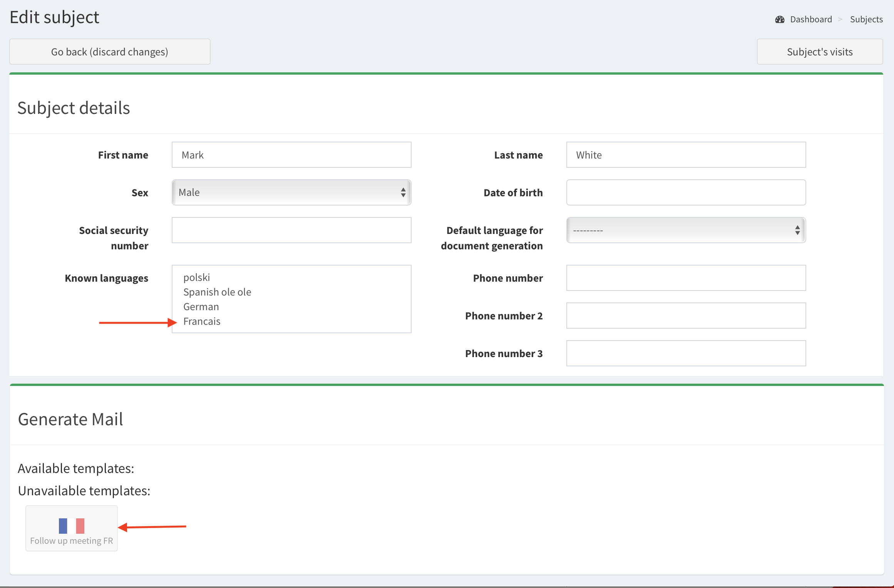Click the Phone number field
Viewport: 894px width, 588px height.
(x=686, y=278)
